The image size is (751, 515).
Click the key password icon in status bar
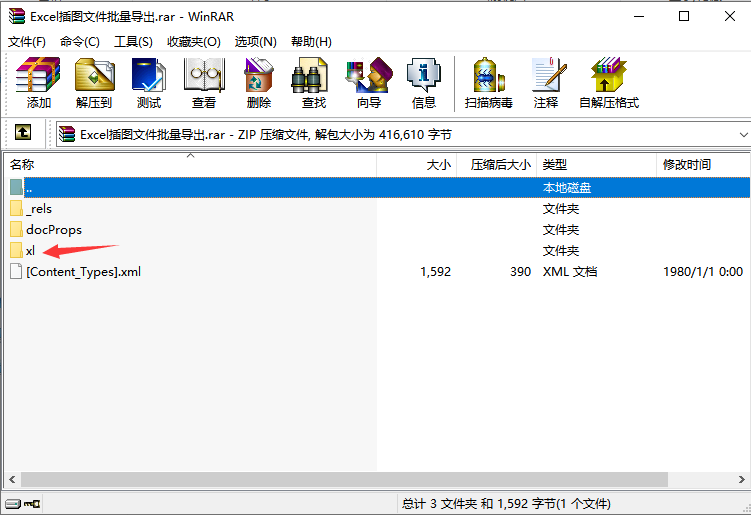pos(32,504)
